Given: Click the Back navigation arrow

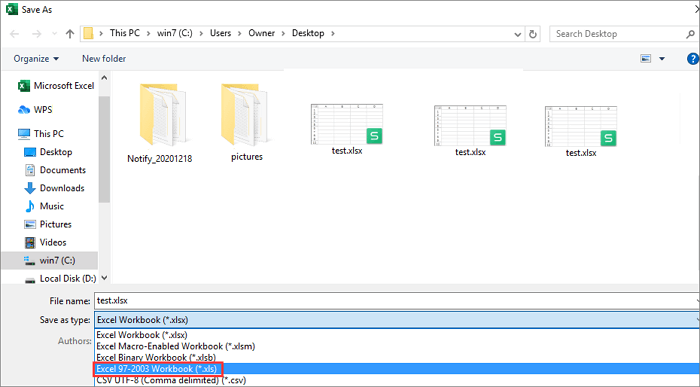Looking at the screenshot, I should (14, 34).
